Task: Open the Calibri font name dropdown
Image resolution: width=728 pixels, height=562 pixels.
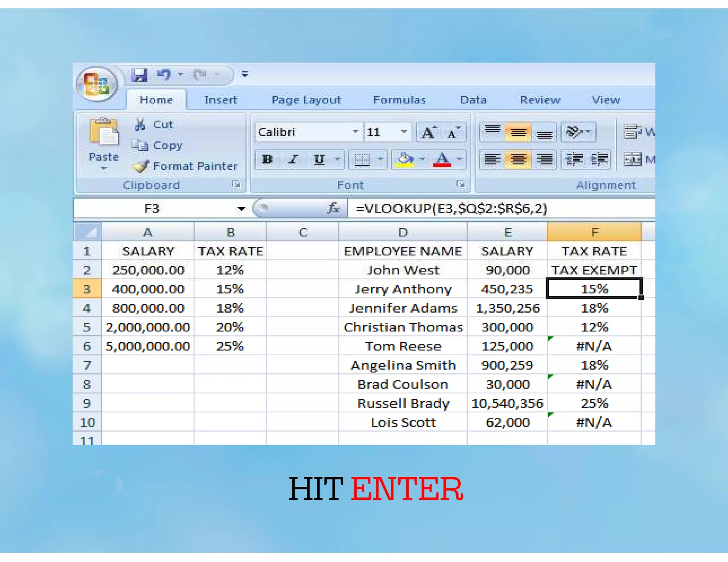Action: (x=355, y=132)
